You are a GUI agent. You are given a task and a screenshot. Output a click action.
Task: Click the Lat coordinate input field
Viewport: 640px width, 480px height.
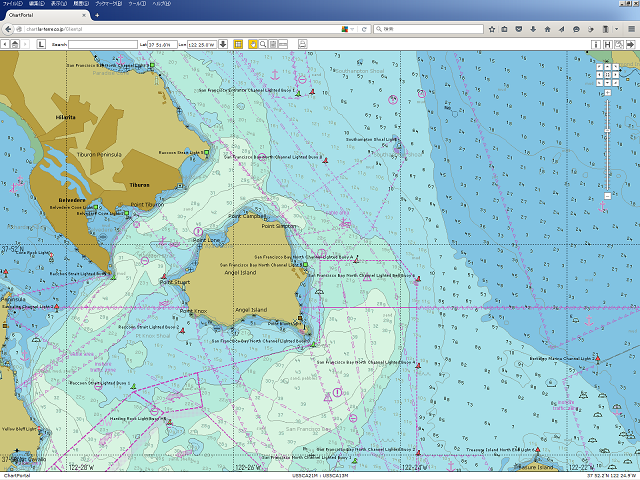(x=164, y=44)
